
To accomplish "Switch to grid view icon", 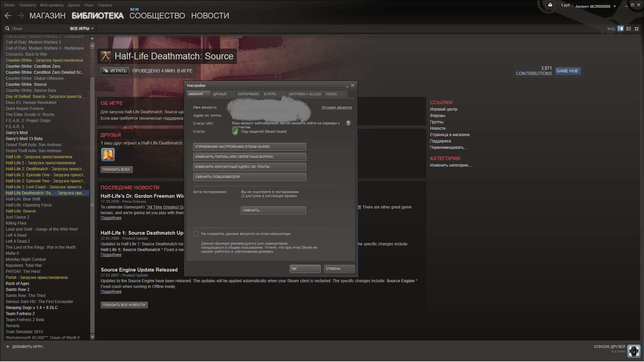I will (637, 29).
